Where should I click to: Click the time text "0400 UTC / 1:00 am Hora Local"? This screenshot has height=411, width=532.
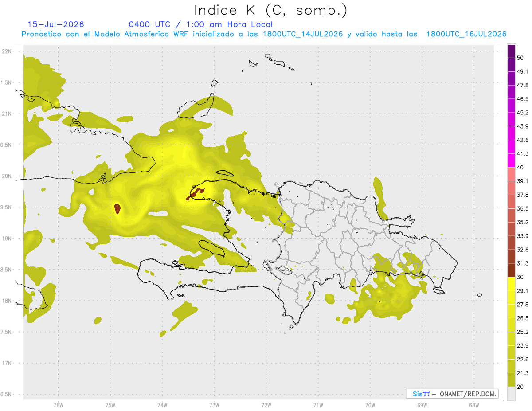click(201, 24)
